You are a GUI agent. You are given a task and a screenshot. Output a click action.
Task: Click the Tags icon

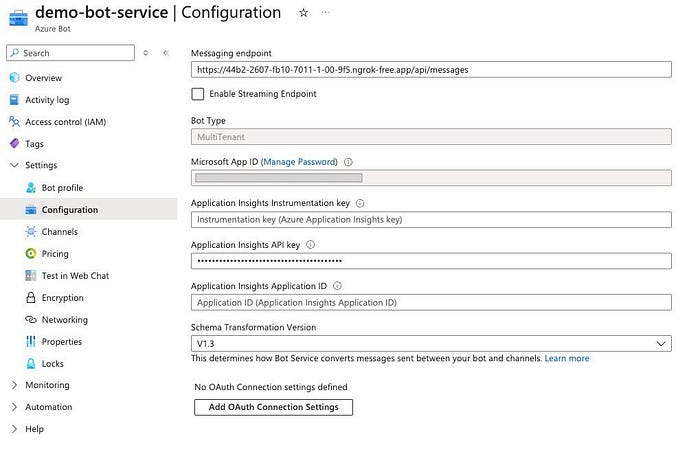(x=14, y=144)
